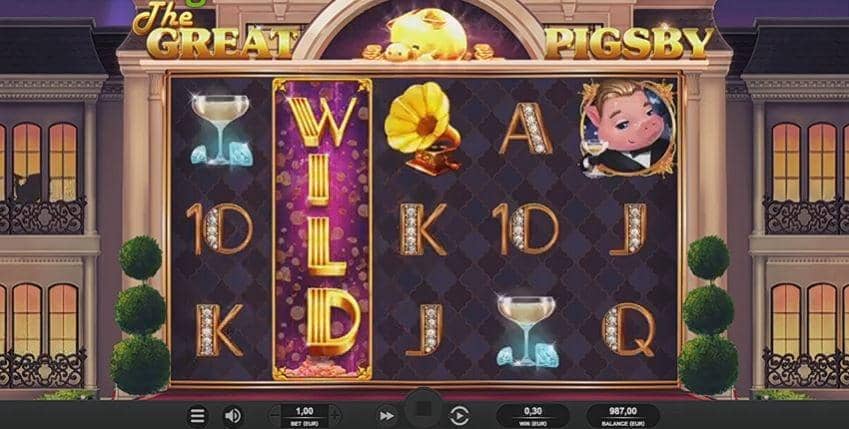Toggle fast-forward turbo spin
Image resolution: width=849 pixels, height=429 pixels.
click(x=386, y=416)
